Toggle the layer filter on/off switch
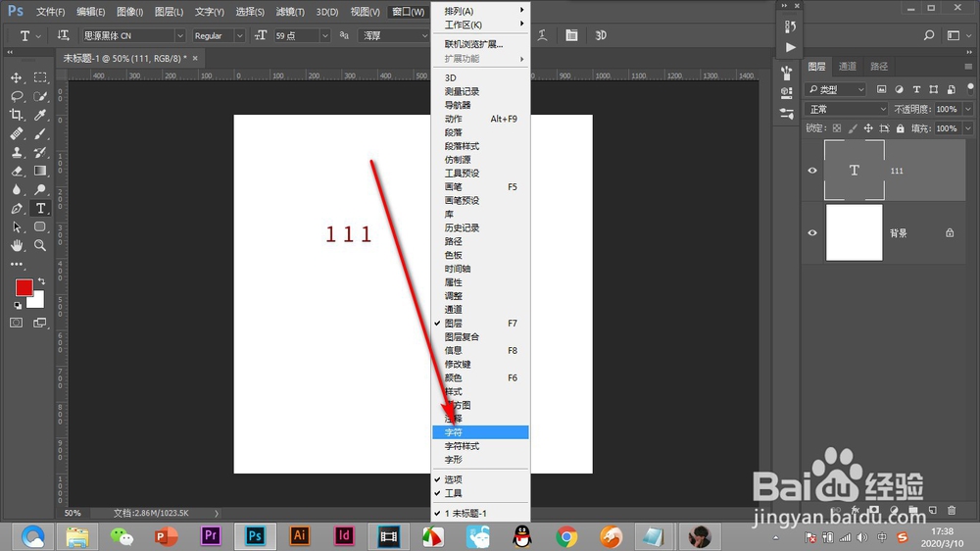 tap(970, 88)
